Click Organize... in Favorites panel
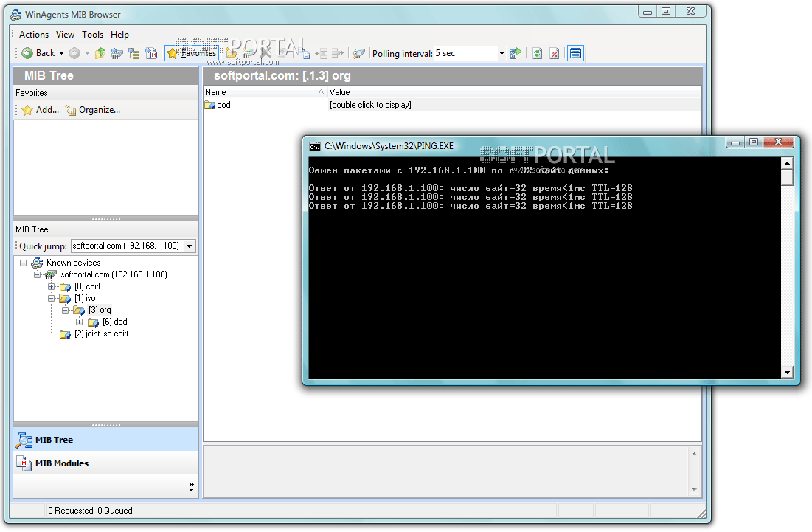This screenshot has width=812, height=532. click(x=93, y=110)
